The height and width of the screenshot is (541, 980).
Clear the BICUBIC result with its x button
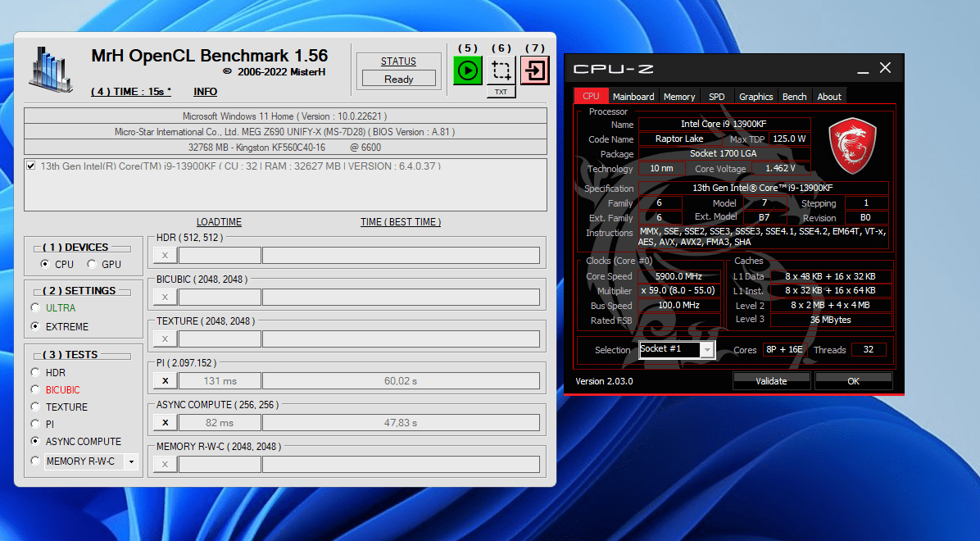165,297
